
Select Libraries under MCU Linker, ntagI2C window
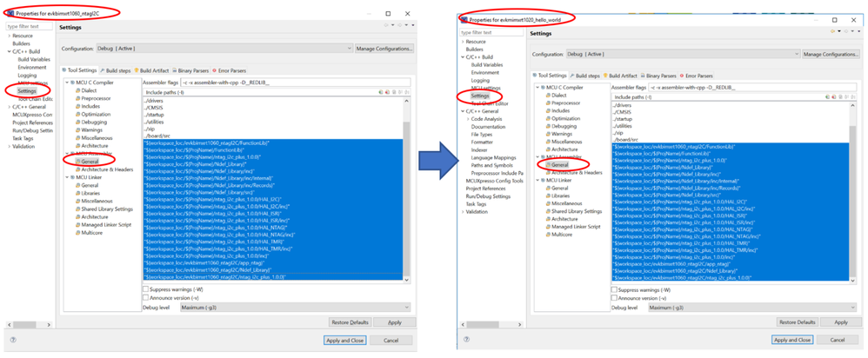coord(90,193)
